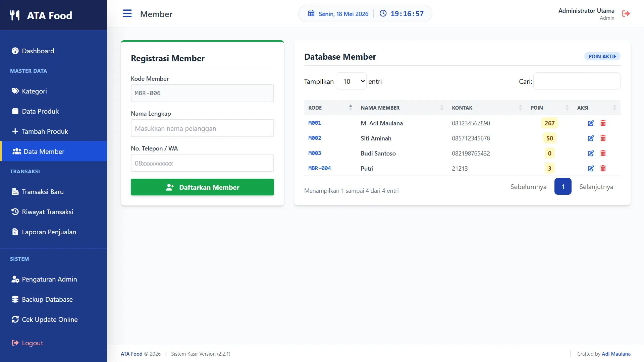Focus the Cari search field

[x=577, y=81]
